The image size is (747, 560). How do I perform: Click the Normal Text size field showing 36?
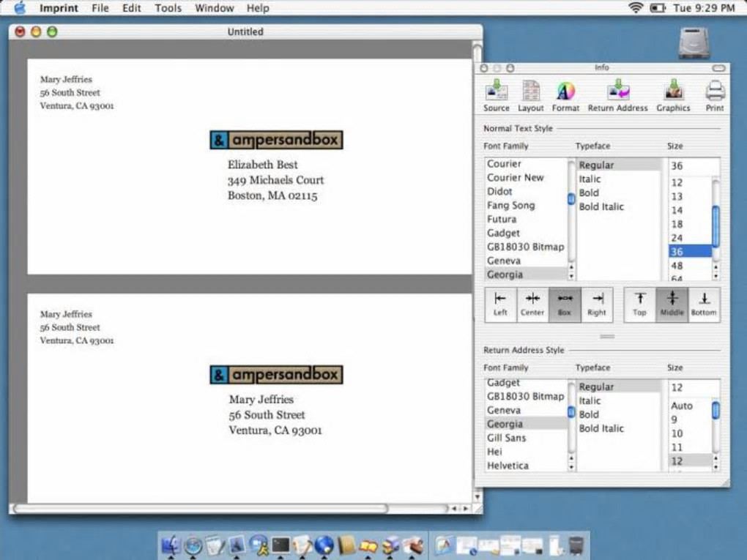693,166
